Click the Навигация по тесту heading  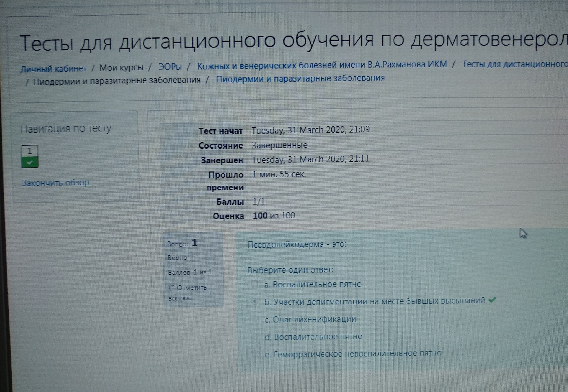(x=66, y=129)
